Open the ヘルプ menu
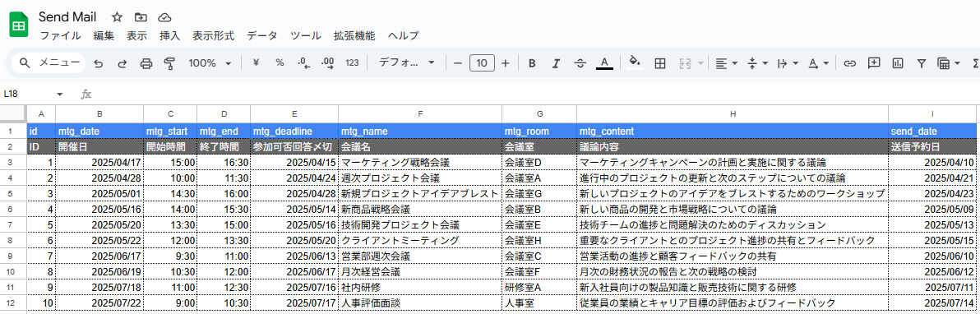Image resolution: width=980 pixels, height=314 pixels. click(403, 35)
